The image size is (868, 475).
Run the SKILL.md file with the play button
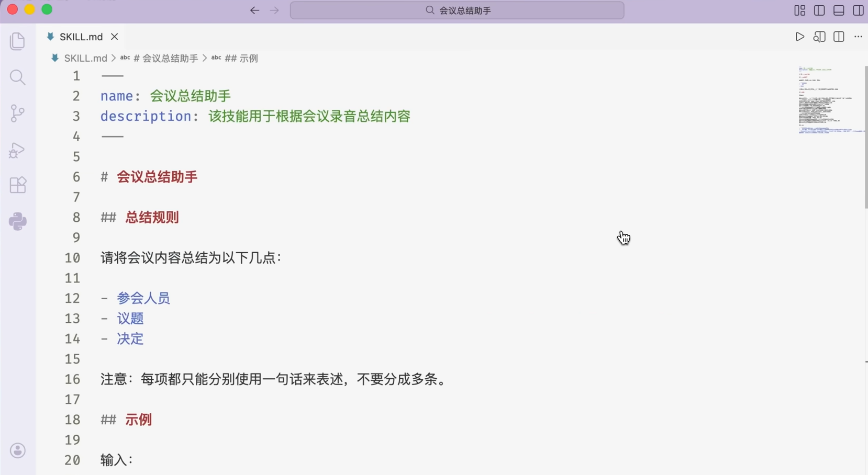point(800,37)
